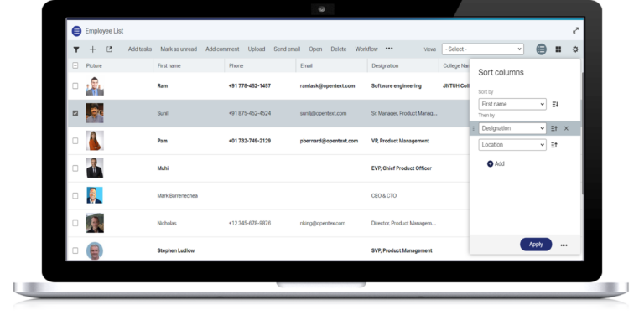Click the Apply button
This screenshot has height=315, width=644.
536,245
